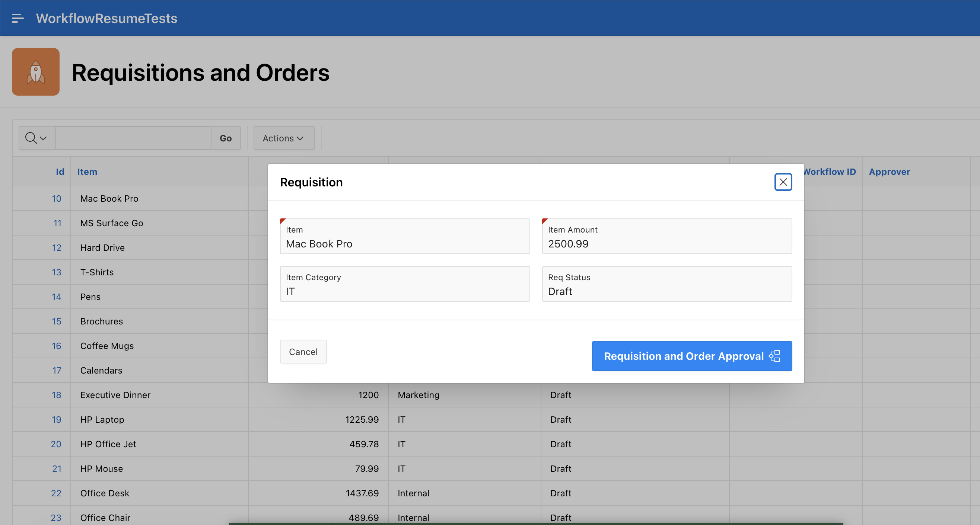The height and width of the screenshot is (525, 980).
Task: Click the WorkflowResumeTests app title
Action: 106,18
